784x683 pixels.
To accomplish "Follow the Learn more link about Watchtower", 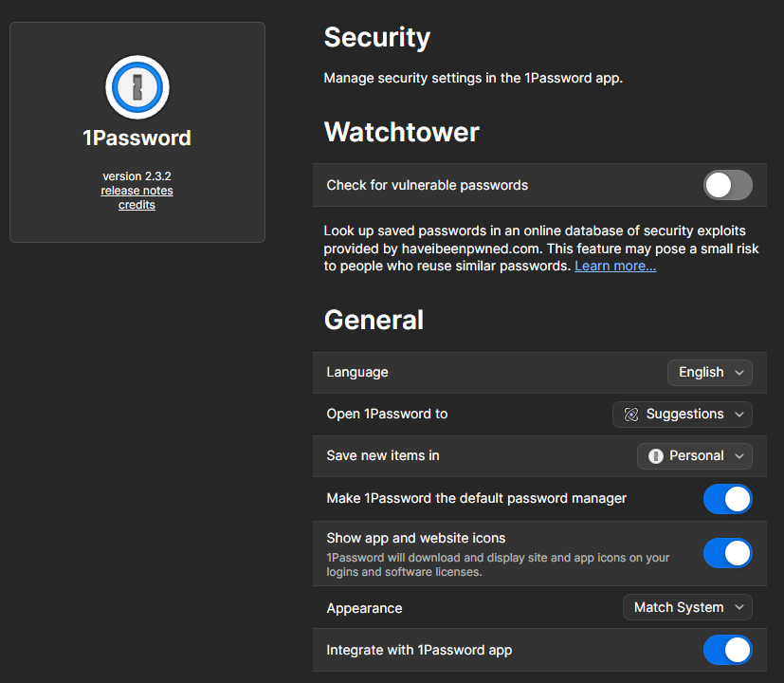I will [x=615, y=266].
